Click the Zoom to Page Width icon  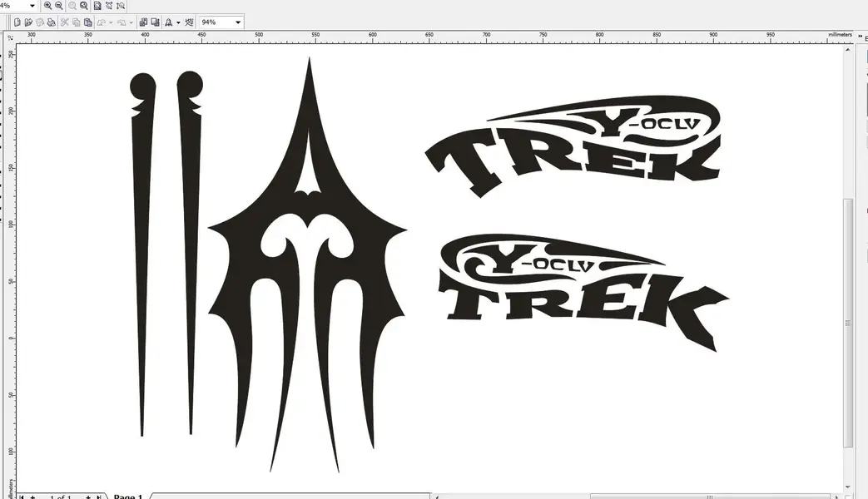click(x=109, y=6)
